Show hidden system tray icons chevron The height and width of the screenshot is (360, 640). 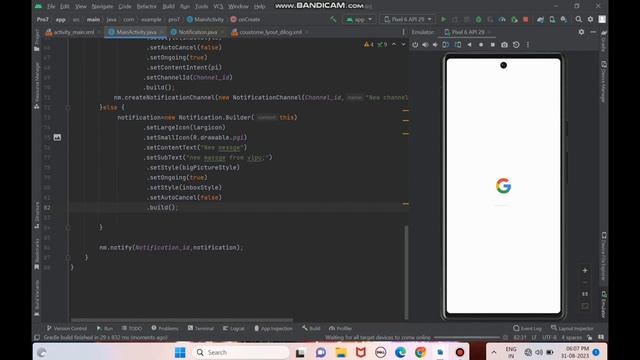[494, 352]
